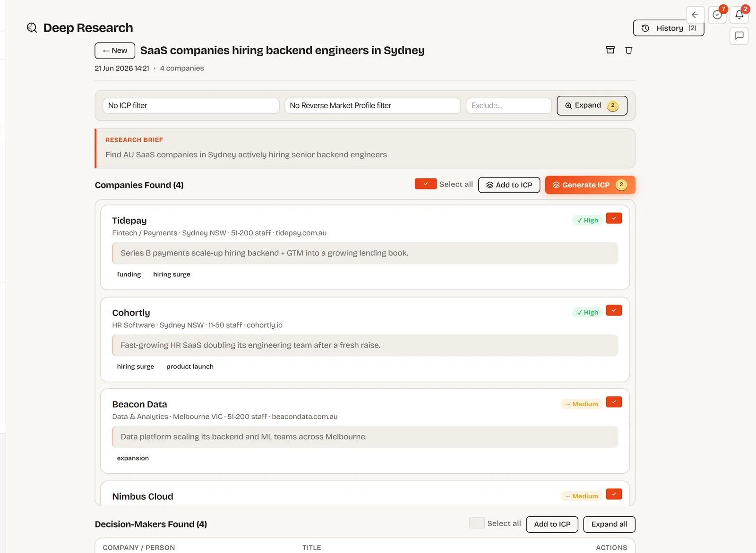Click the Beacon Data summary text
756x553 pixels.
(365, 437)
